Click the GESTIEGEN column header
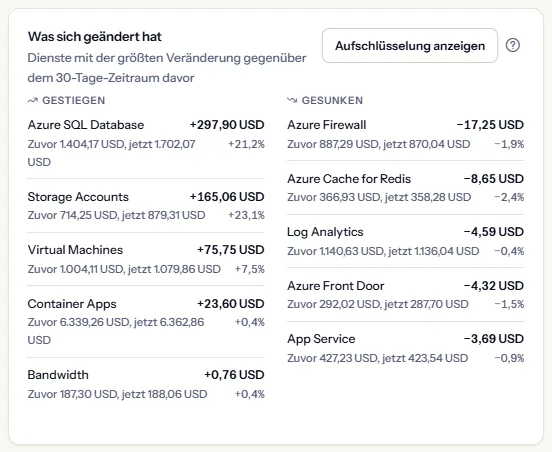This screenshot has height=452, width=552. click(74, 100)
